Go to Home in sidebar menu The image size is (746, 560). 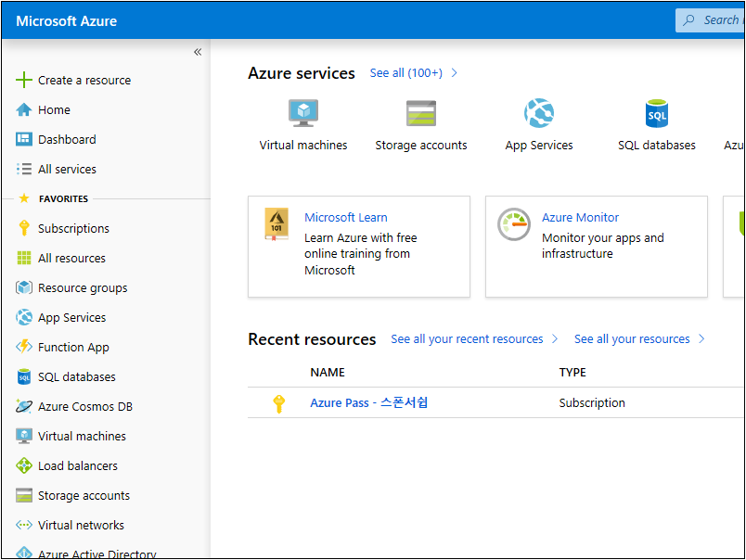(54, 109)
